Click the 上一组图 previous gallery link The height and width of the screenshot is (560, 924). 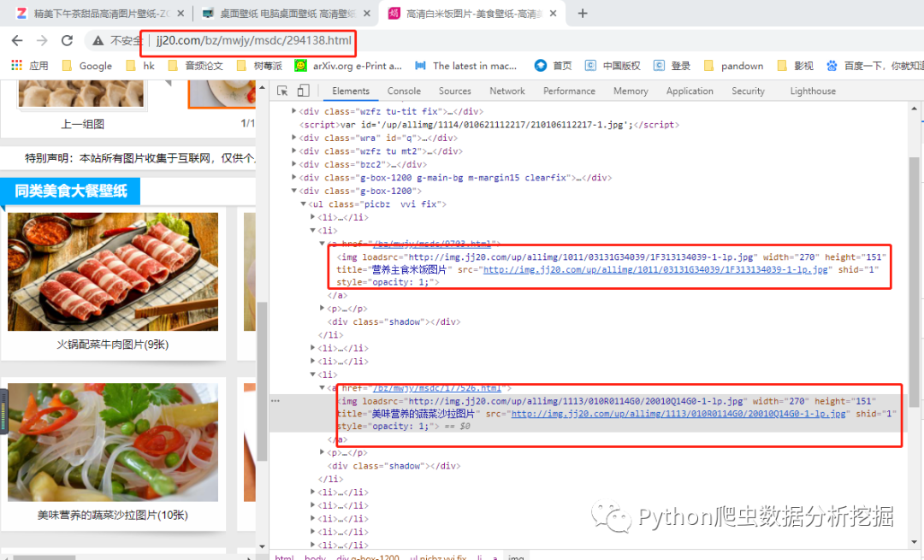click(82, 124)
